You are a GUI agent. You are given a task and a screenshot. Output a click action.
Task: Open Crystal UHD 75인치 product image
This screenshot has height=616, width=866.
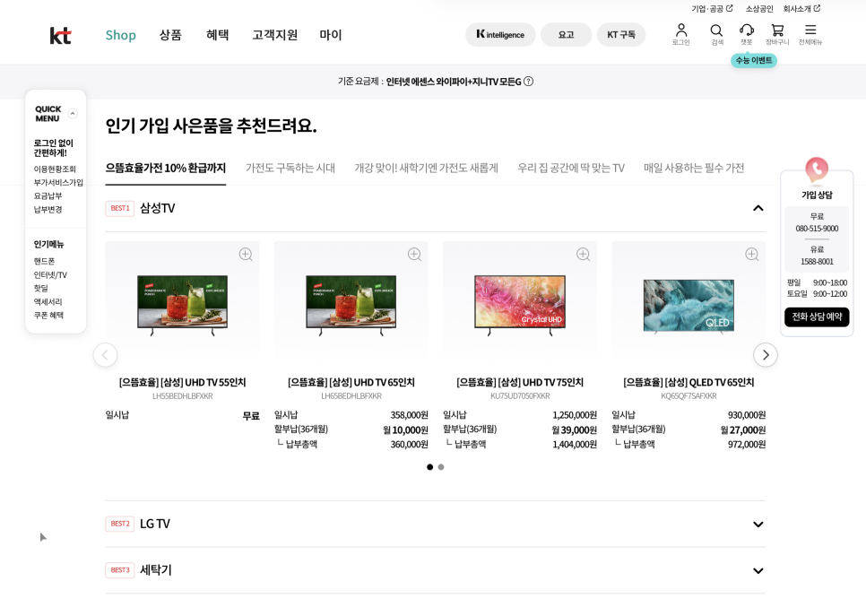(520, 305)
